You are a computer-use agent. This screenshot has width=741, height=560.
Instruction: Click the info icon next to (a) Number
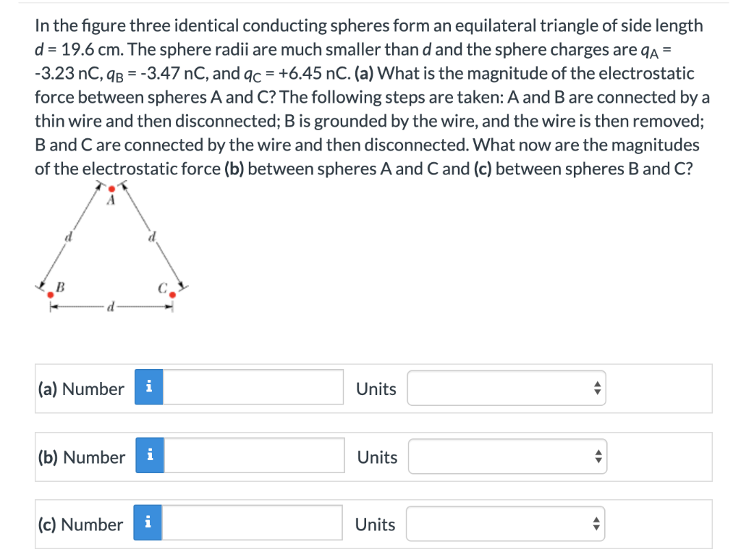(x=150, y=388)
